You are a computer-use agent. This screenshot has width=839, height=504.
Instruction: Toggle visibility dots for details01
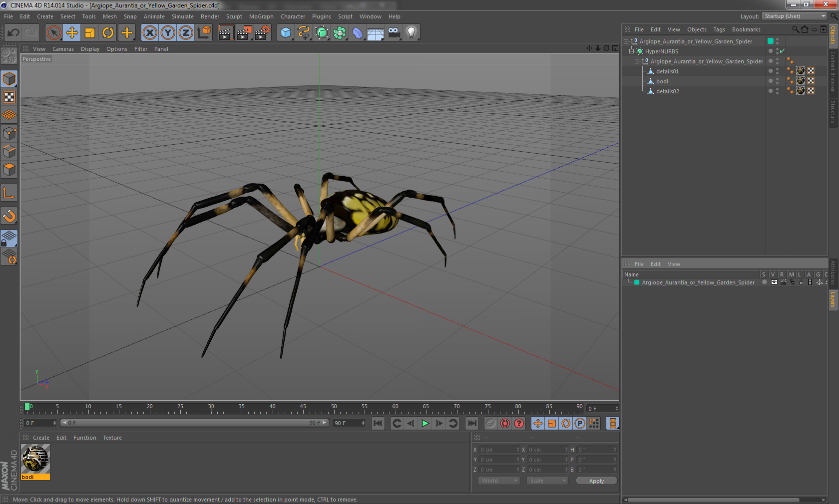[x=777, y=71]
